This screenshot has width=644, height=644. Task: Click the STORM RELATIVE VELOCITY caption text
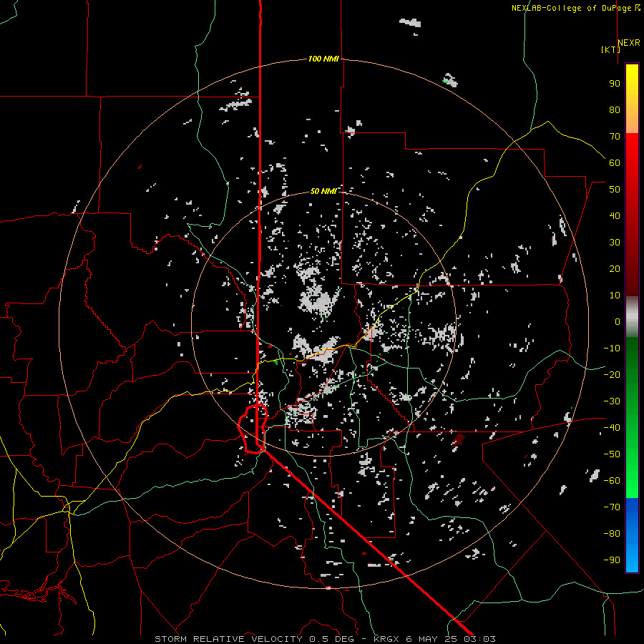228,639
